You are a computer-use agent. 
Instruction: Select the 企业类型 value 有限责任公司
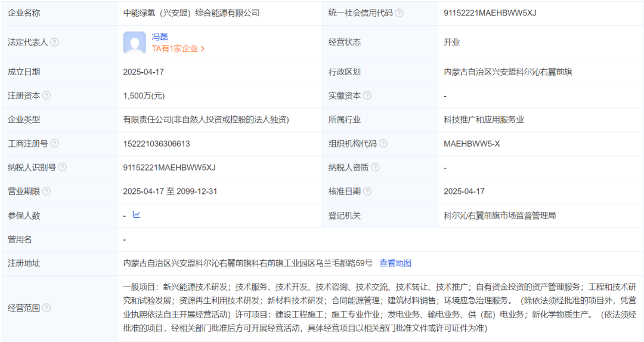pos(206,119)
